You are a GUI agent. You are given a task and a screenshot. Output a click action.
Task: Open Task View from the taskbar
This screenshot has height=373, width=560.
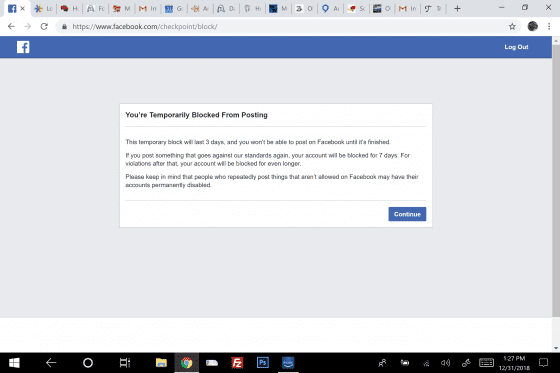click(x=125, y=363)
